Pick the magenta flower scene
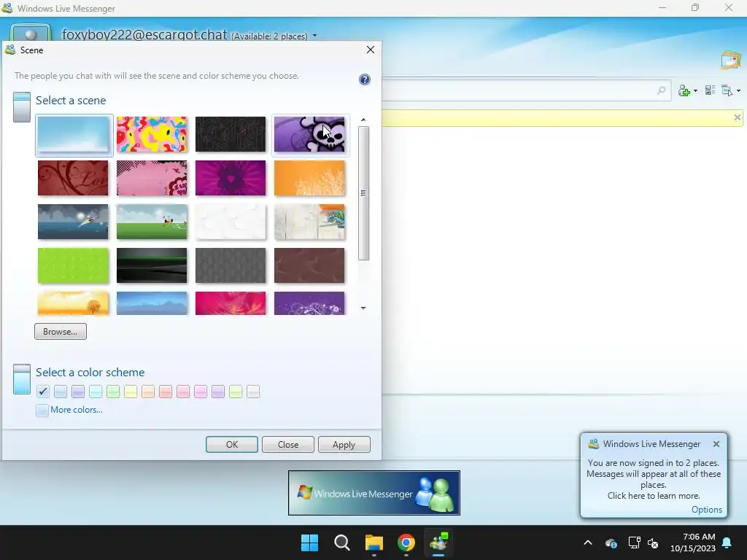The height and width of the screenshot is (560, 747). [231, 178]
